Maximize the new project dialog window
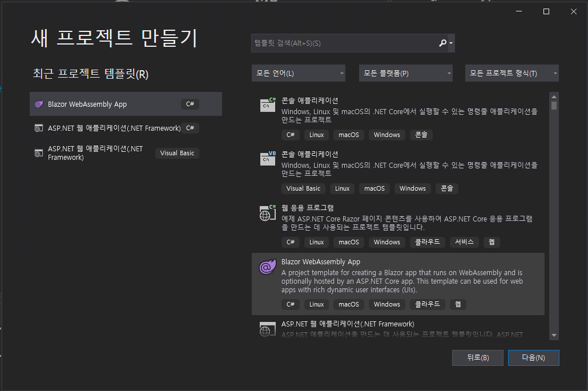The image size is (588, 391). coord(546,11)
